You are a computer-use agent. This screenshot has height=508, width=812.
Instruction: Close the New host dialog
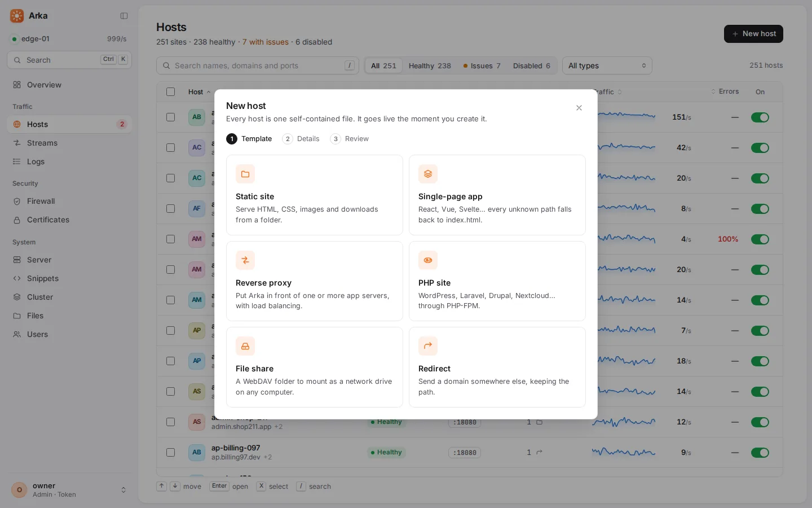pyautogui.click(x=579, y=108)
